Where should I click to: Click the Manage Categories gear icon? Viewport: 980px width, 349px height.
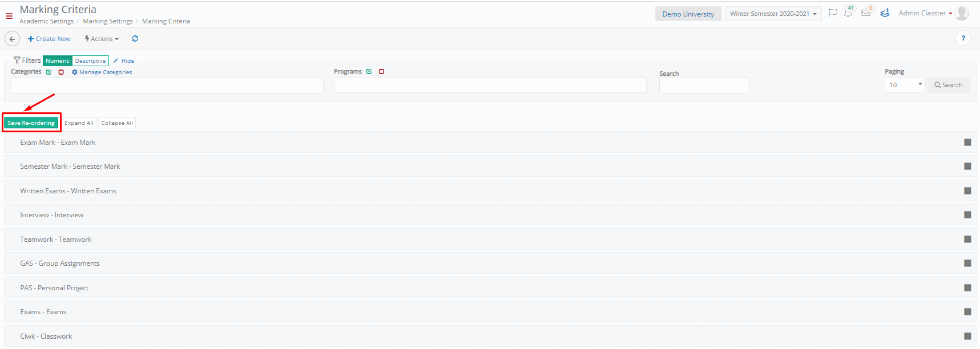(x=75, y=72)
